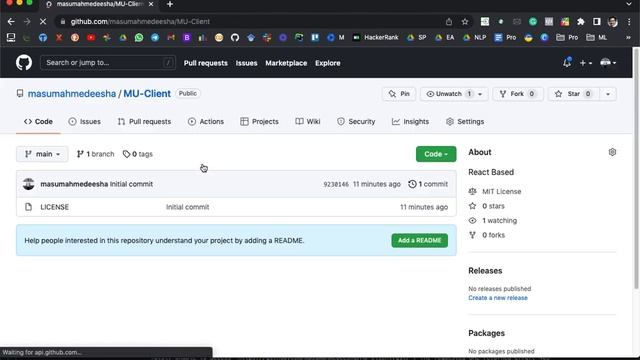Open the LICENSE file
640x360 pixels.
pyautogui.click(x=55, y=207)
